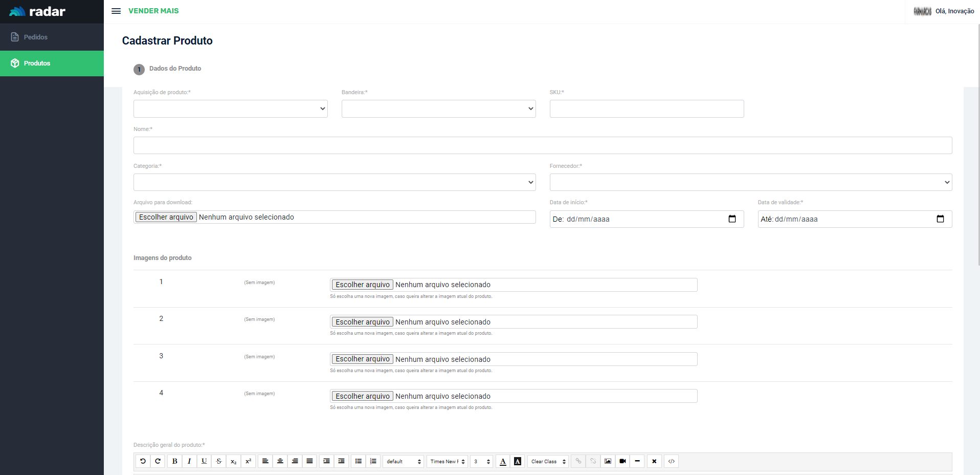Click the undo icon in editor toolbar
The width and height of the screenshot is (980, 475).
tap(143, 461)
